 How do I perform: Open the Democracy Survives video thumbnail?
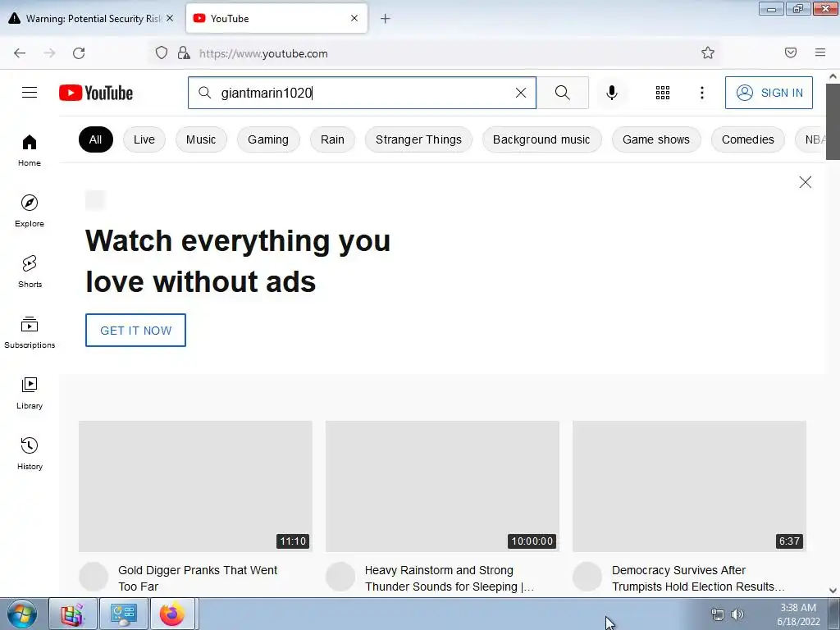[689, 486]
